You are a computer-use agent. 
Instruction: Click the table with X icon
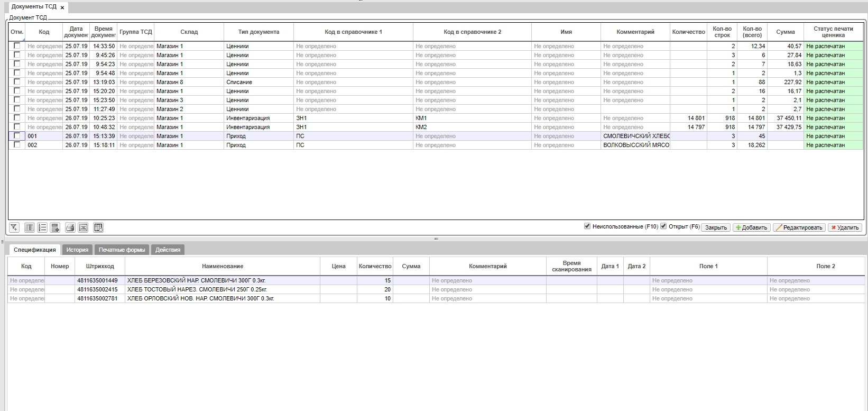coord(98,227)
